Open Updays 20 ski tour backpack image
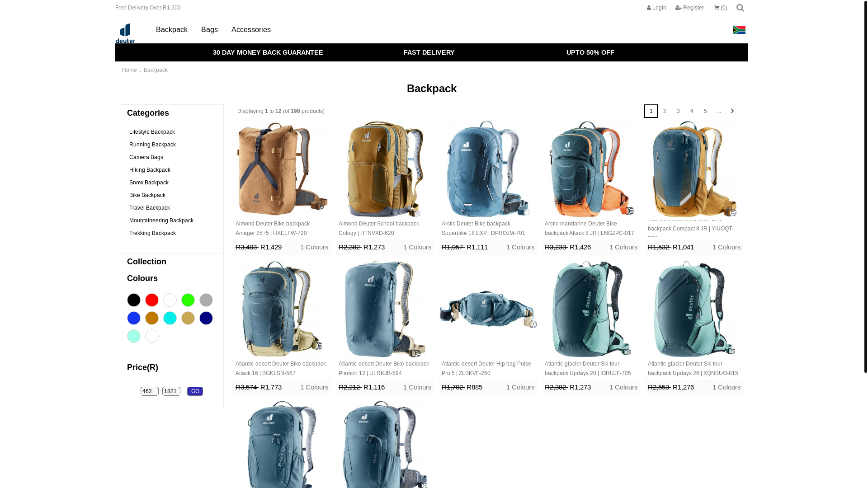This screenshot has height=488, width=868. point(591,309)
